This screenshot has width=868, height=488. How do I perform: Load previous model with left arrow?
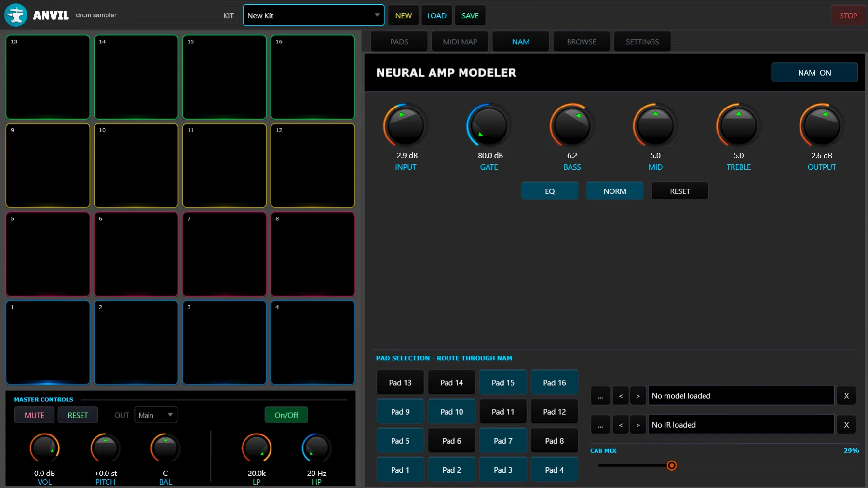click(x=621, y=396)
